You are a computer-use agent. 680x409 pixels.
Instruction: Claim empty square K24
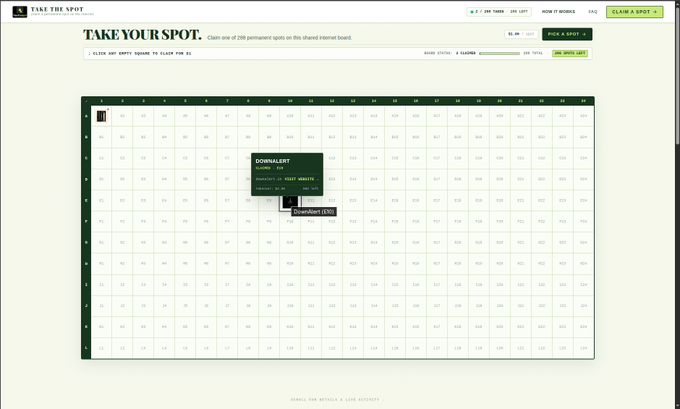(584, 327)
